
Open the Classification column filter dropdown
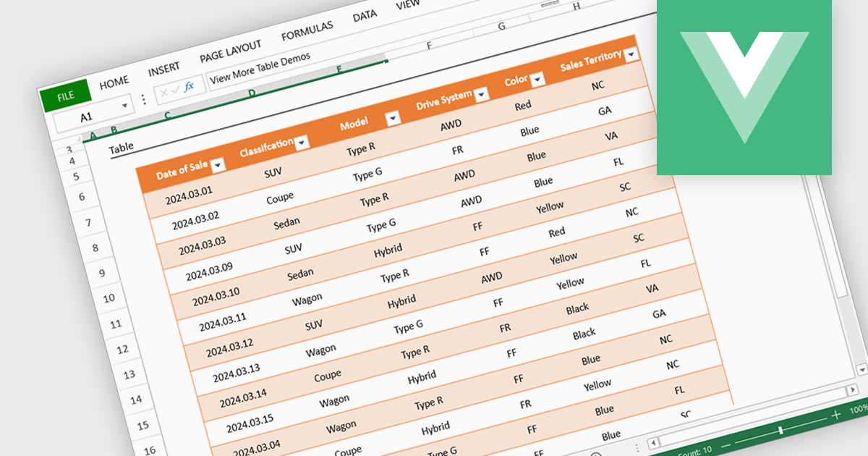[302, 143]
